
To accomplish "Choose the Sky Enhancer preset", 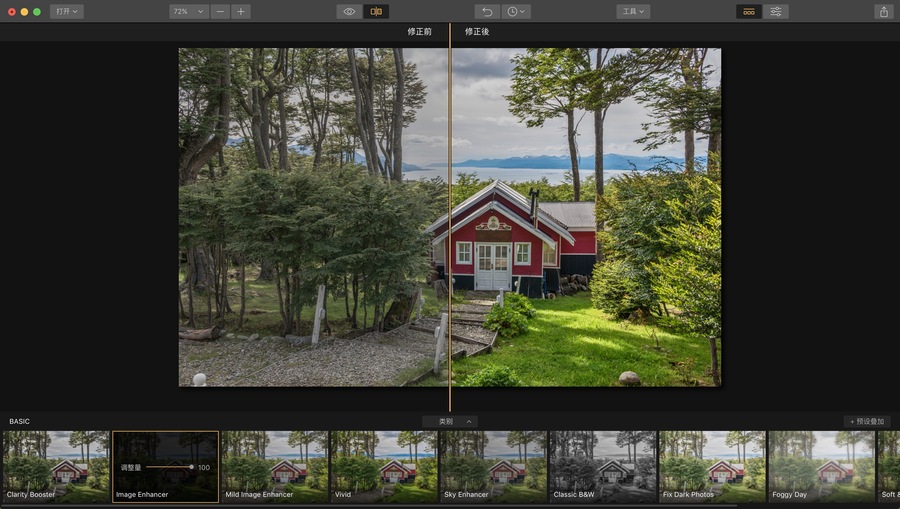I will (x=494, y=467).
